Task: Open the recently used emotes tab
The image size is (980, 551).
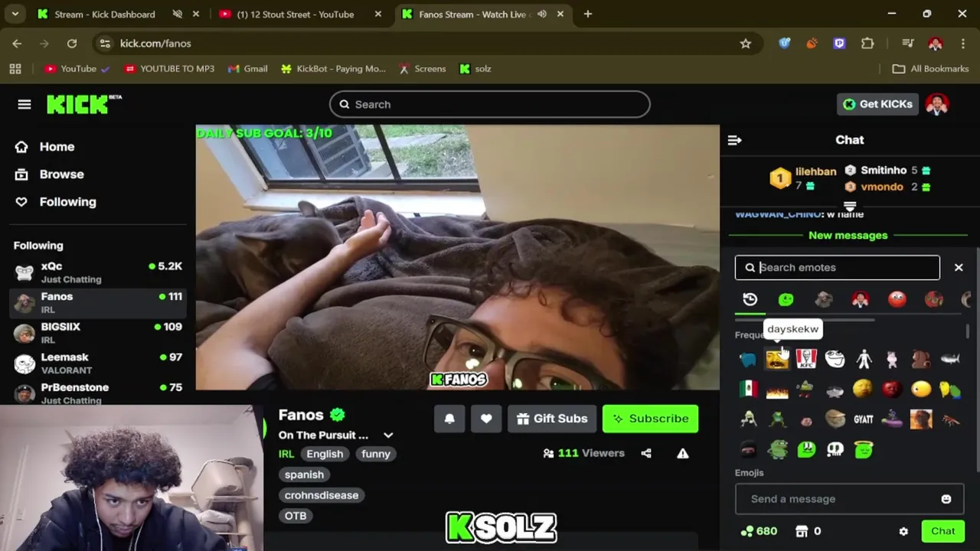Action: [x=750, y=299]
